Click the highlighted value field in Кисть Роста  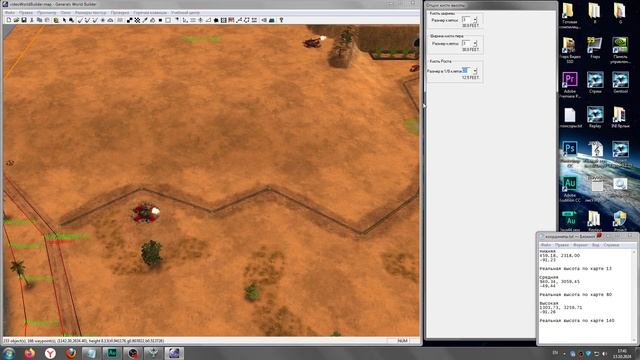pyautogui.click(x=467, y=71)
